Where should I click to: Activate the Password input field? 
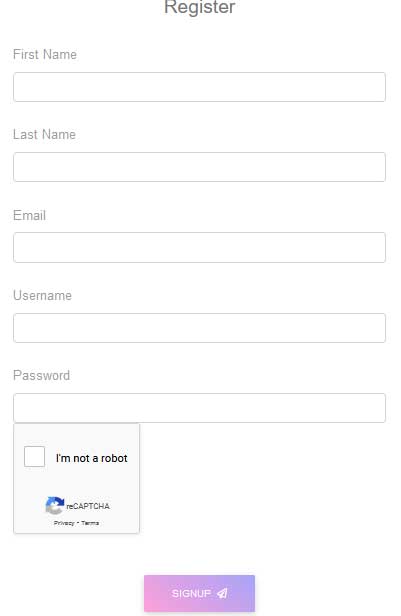tap(200, 408)
